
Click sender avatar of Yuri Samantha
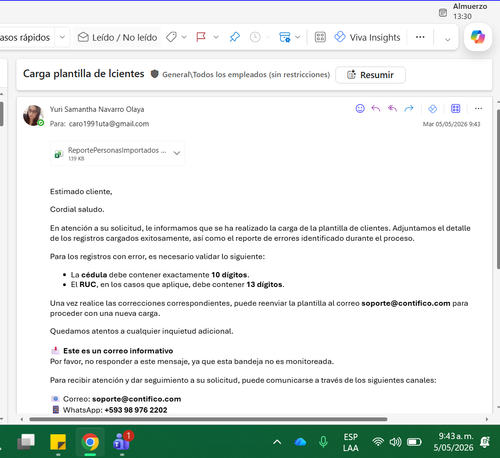click(x=33, y=116)
